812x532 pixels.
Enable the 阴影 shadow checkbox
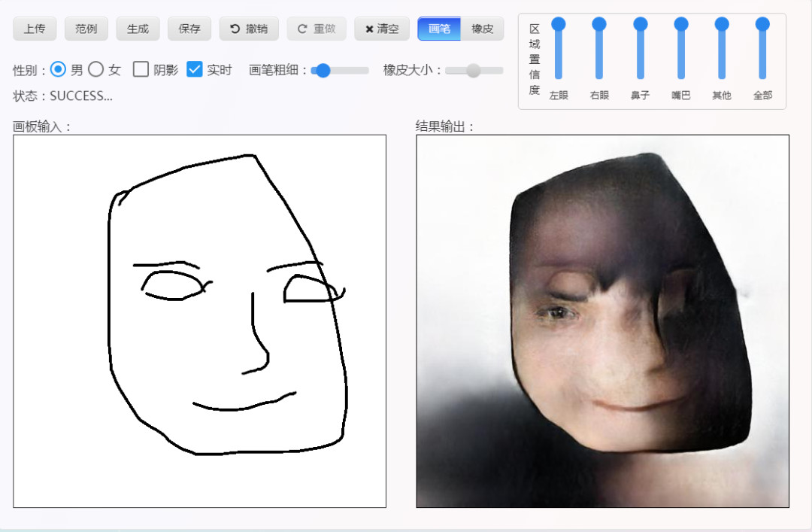(141, 69)
